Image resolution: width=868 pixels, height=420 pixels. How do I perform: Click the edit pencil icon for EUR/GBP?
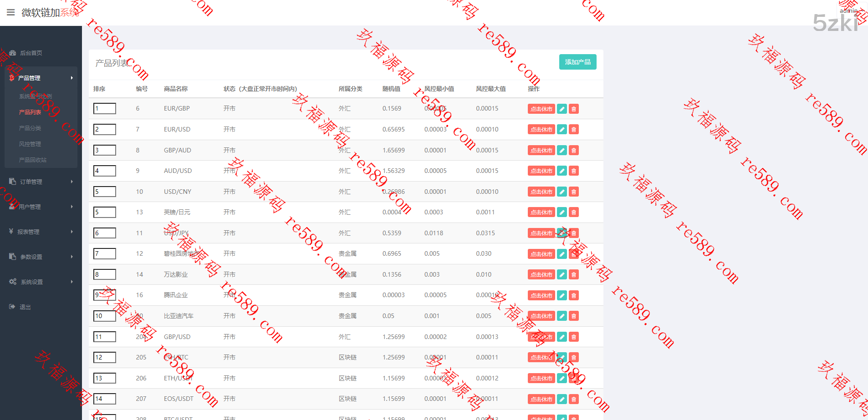pos(562,109)
